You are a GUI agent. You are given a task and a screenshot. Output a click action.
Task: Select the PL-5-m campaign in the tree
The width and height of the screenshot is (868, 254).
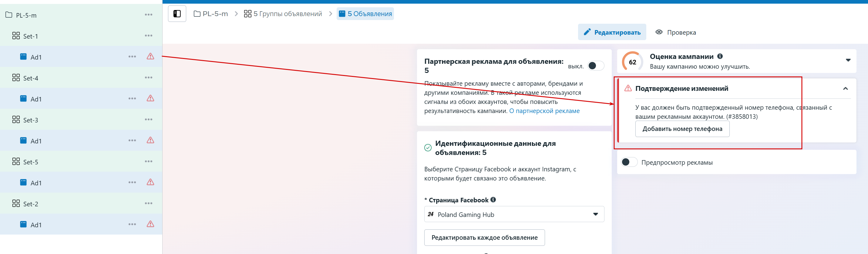pos(81,15)
